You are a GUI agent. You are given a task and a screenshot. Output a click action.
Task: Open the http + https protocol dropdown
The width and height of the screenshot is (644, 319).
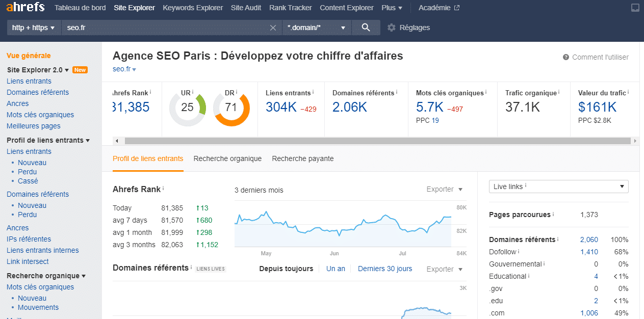point(33,28)
